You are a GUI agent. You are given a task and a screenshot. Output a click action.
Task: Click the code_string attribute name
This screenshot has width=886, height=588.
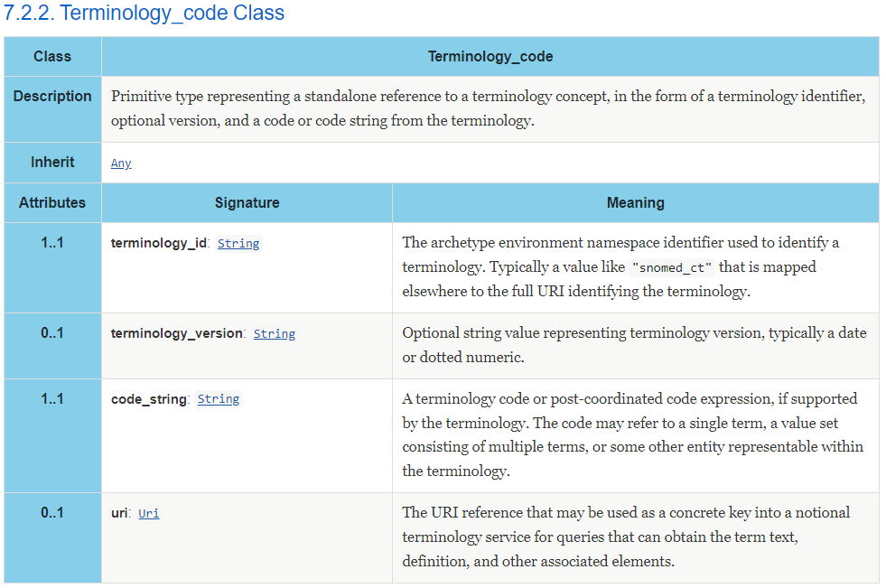coord(149,399)
